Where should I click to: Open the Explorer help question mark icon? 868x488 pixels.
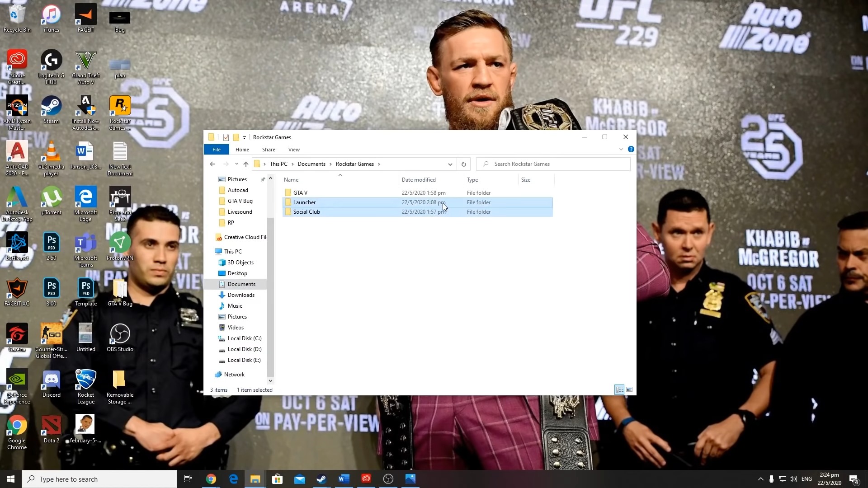coord(631,150)
